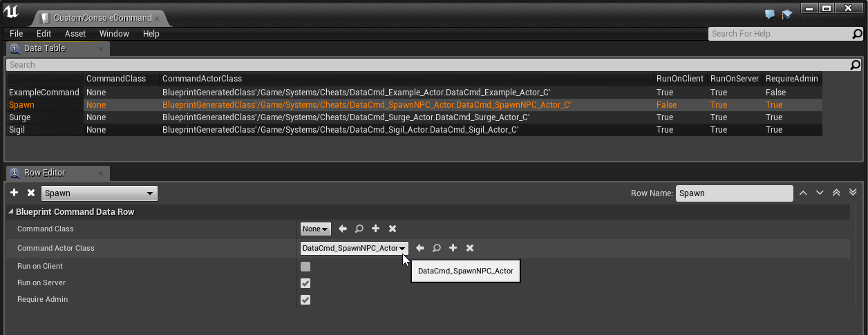Open the tutorials graduation cap icon
868x335 pixels.
click(786, 15)
